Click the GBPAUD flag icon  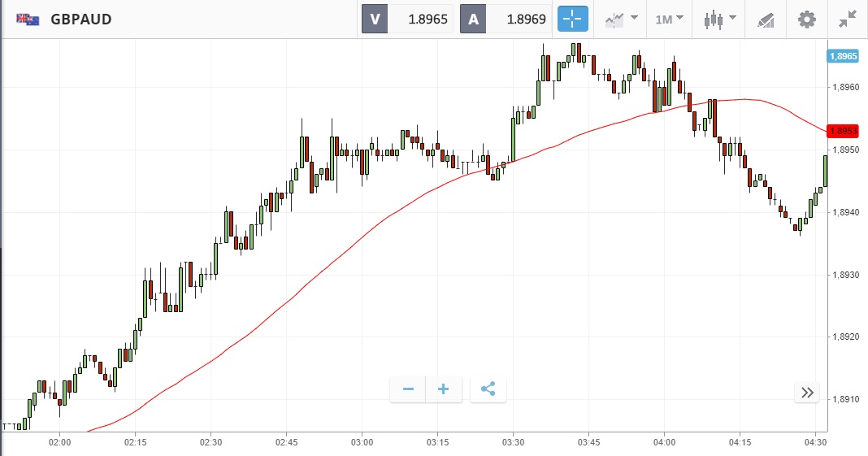click(x=28, y=19)
